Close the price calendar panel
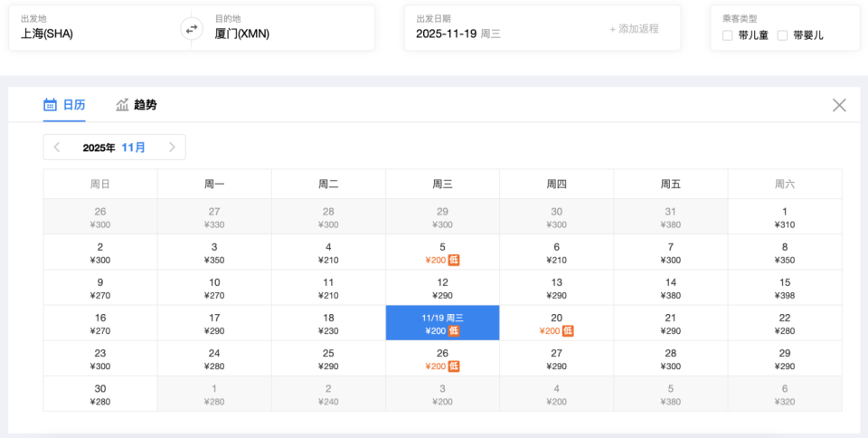868x438 pixels. (839, 105)
